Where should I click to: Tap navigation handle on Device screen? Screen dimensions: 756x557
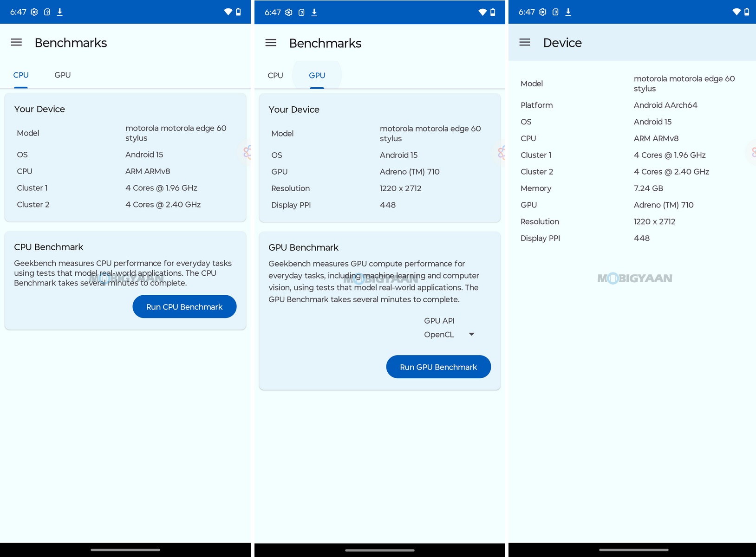pyautogui.click(x=634, y=550)
